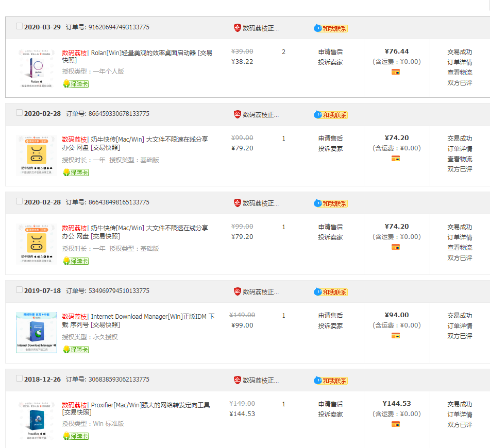Screen dimensions: 490x448
Task: Click 保障卡 badge under Internet Download Manager
Action: [x=76, y=349]
